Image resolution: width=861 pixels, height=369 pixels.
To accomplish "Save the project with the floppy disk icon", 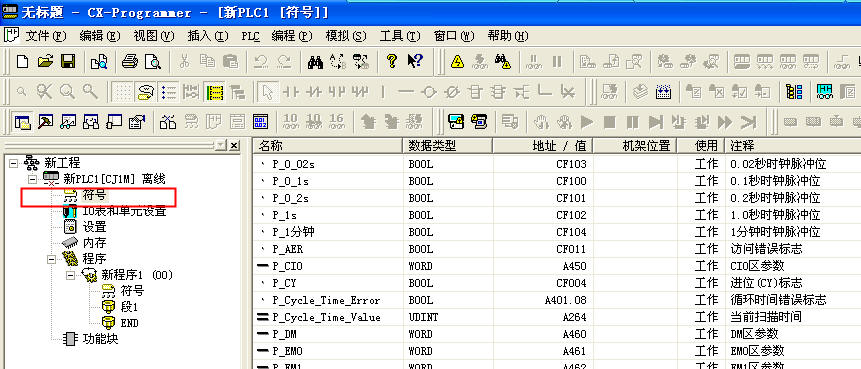I will click(68, 61).
